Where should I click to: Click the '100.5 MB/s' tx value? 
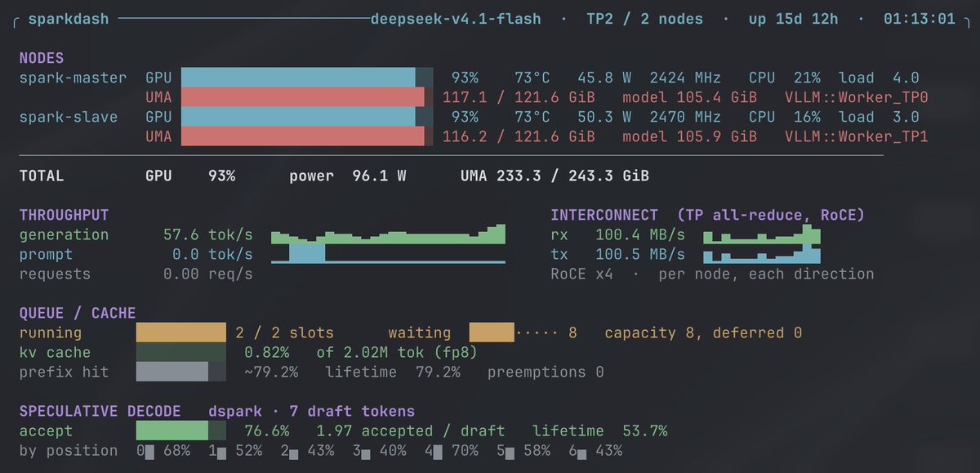tap(640, 254)
